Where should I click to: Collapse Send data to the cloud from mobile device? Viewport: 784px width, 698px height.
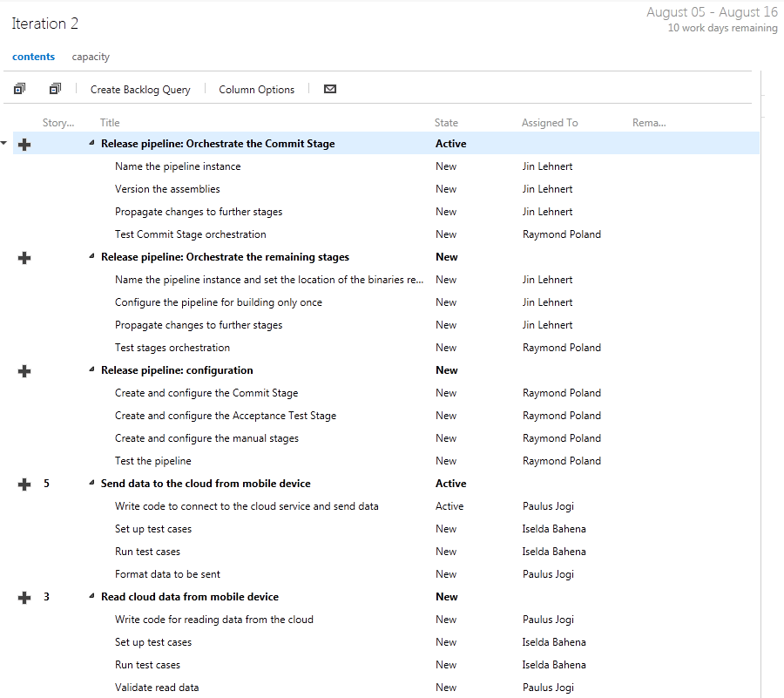tap(92, 484)
